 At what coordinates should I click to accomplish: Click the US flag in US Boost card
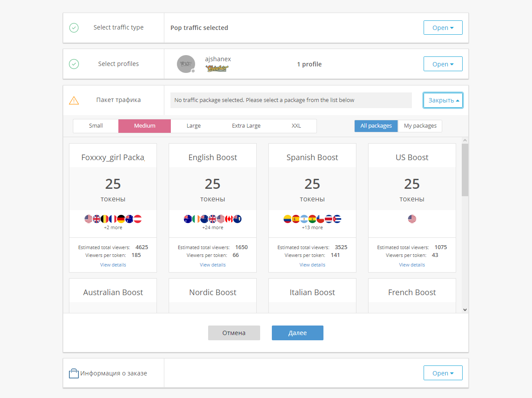coord(412,219)
